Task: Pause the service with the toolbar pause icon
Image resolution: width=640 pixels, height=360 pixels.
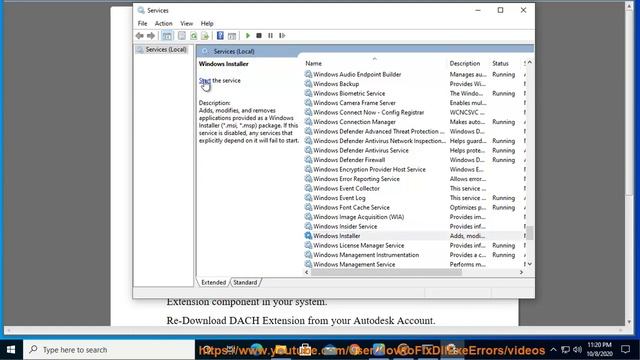Action: [x=270, y=36]
